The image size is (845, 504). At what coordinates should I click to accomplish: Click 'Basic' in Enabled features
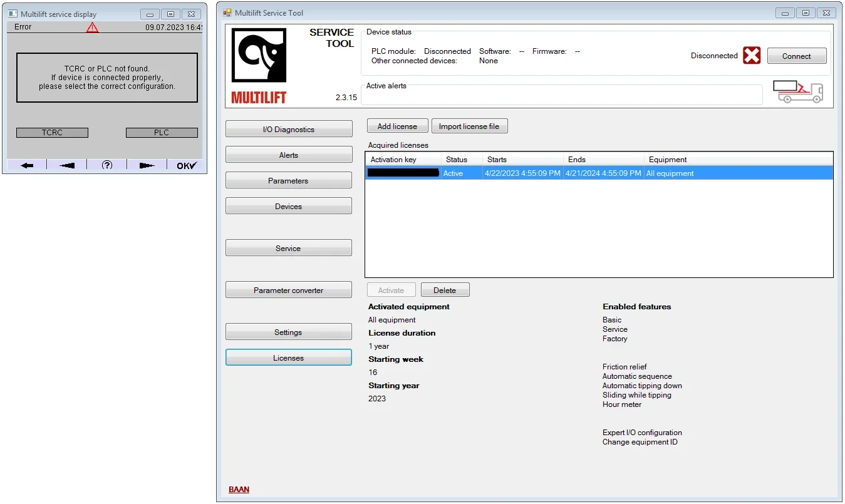(612, 320)
